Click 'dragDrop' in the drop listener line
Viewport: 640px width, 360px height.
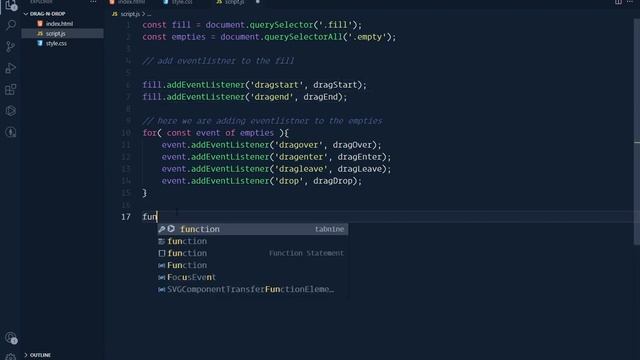333,181
